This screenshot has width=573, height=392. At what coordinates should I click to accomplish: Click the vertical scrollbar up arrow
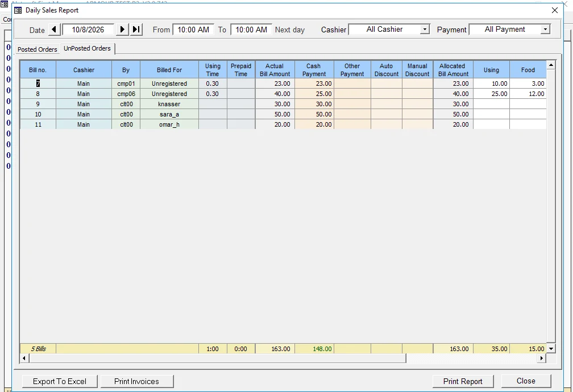[551, 65]
